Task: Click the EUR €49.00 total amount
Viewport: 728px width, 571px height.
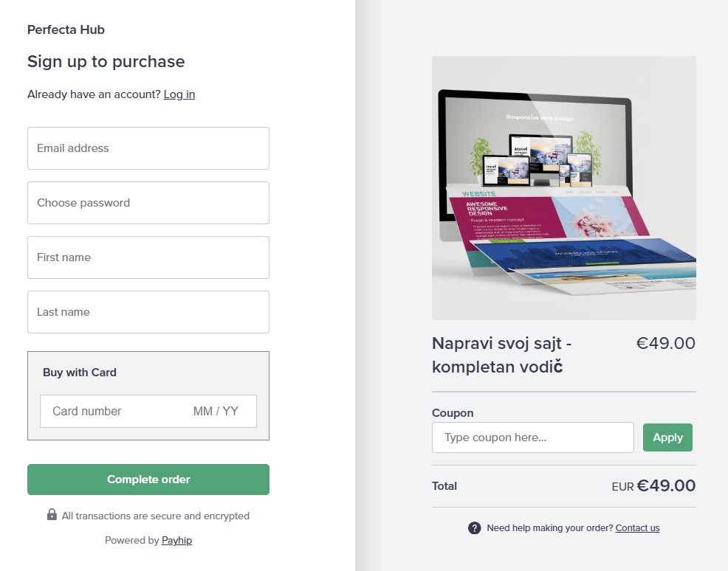Action: (x=653, y=486)
